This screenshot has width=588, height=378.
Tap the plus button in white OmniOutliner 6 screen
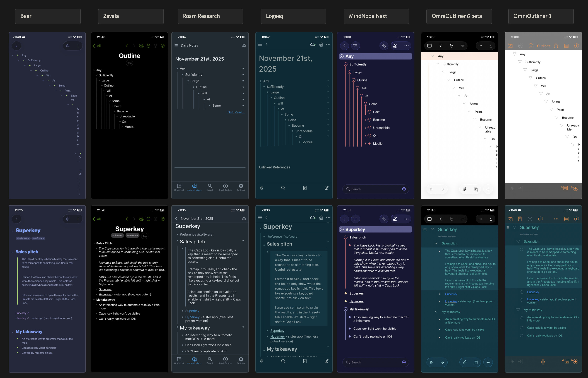[488, 189]
